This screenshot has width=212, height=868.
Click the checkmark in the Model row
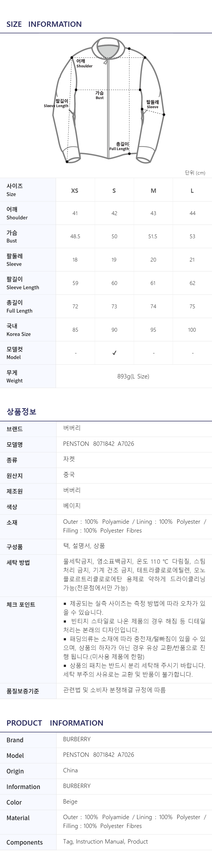coord(114,353)
